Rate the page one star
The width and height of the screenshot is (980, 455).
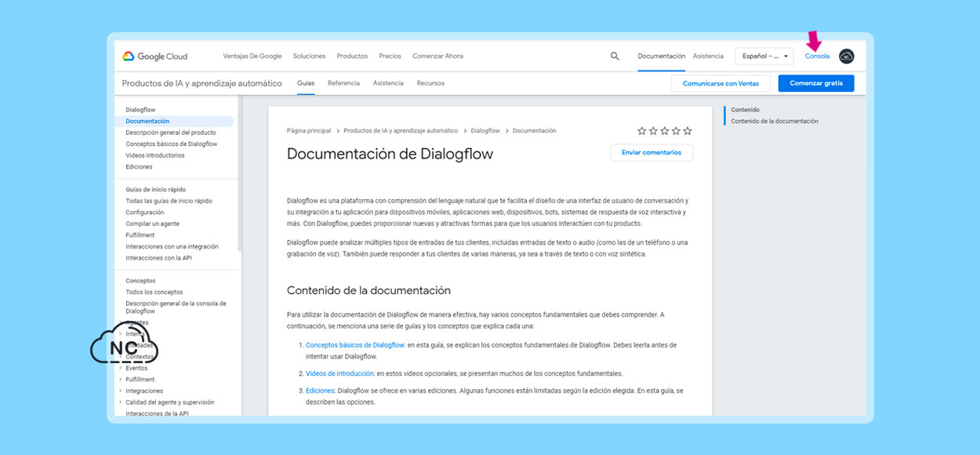(x=642, y=131)
